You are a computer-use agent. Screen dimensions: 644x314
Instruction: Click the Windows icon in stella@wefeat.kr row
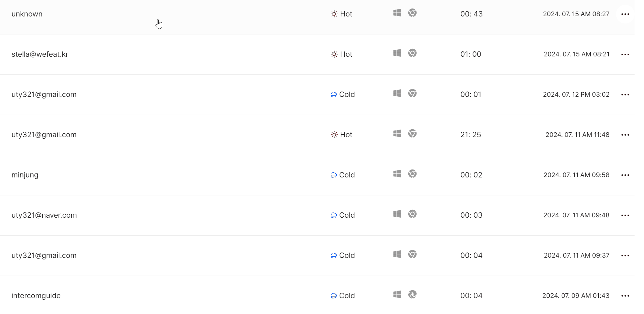click(x=397, y=53)
